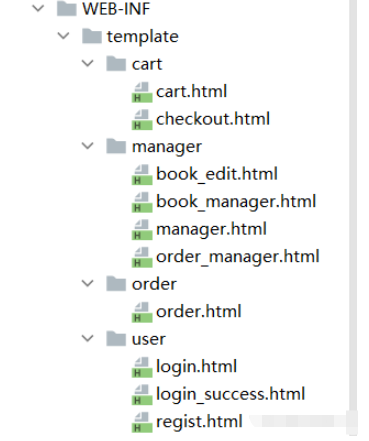The image size is (369, 441).
Task: Collapse the WEB-INF folder chevron
Action: [x=38, y=8]
